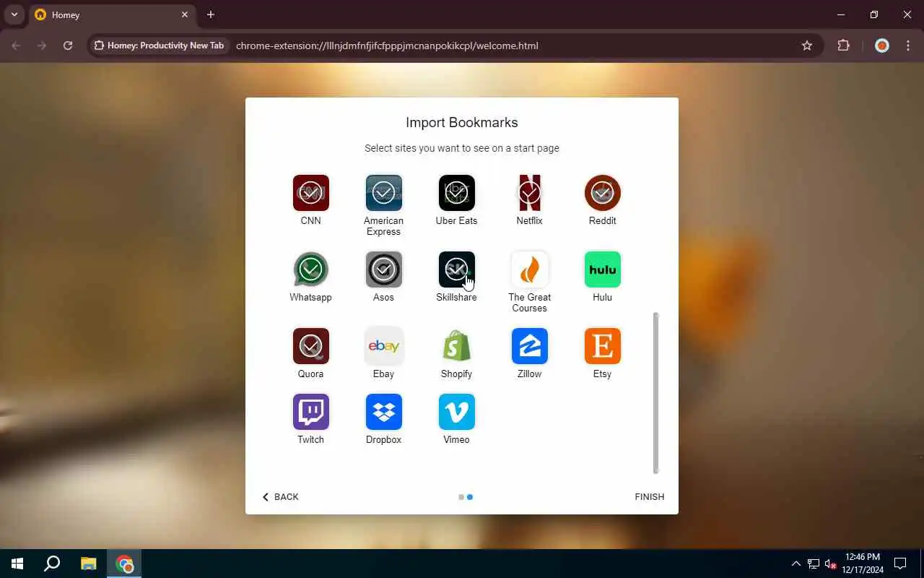
Task: Click the second blue pagination dot
Action: [470, 497]
